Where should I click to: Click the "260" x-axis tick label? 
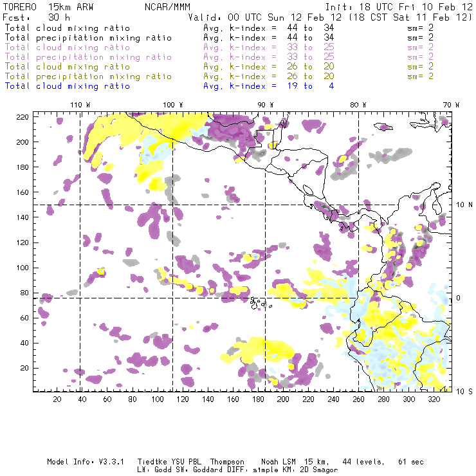[x=358, y=399]
